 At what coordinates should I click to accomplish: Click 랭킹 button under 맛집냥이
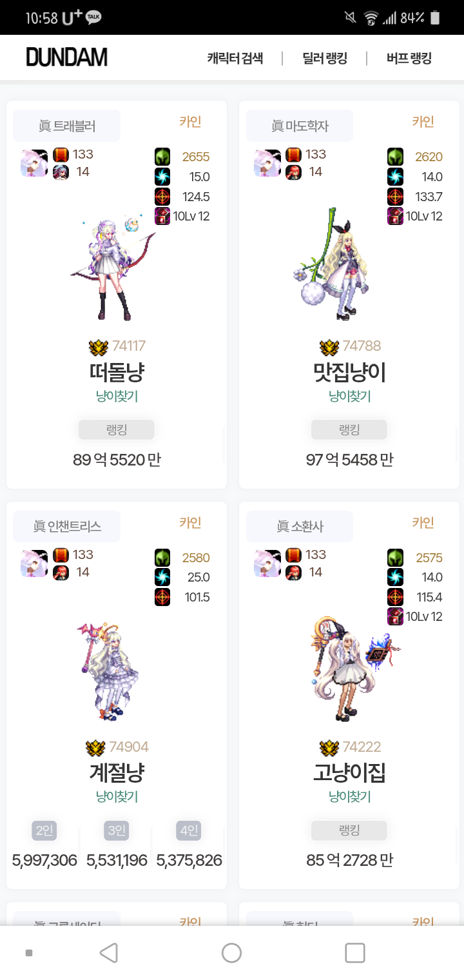coord(349,430)
